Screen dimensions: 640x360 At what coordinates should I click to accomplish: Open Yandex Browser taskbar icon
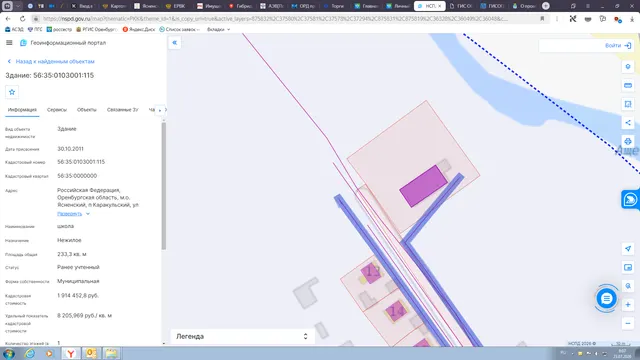click(71, 353)
